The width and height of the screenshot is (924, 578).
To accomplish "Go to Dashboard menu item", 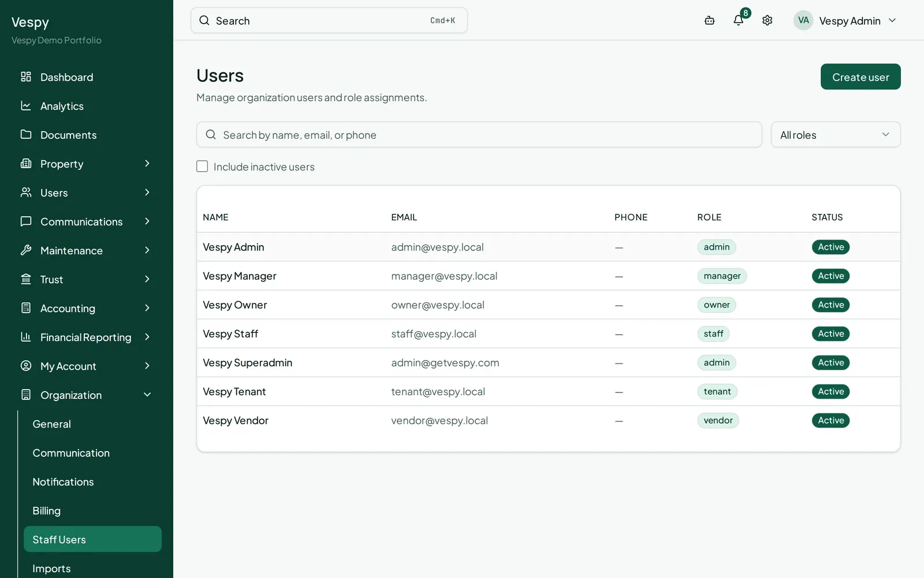I will [x=87, y=77].
